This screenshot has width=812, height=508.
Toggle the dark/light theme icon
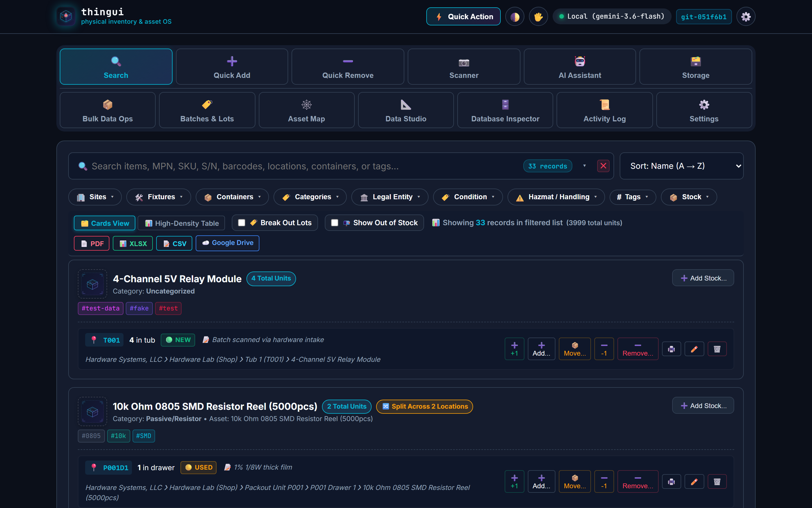[515, 16]
